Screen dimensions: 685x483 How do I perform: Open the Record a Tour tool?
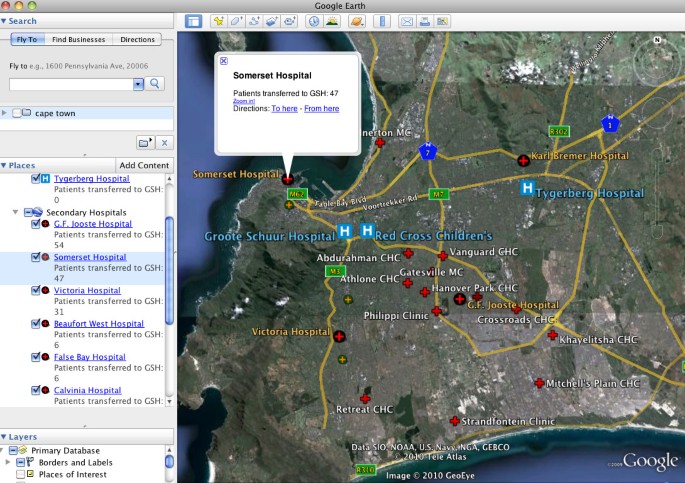pyautogui.click(x=289, y=21)
